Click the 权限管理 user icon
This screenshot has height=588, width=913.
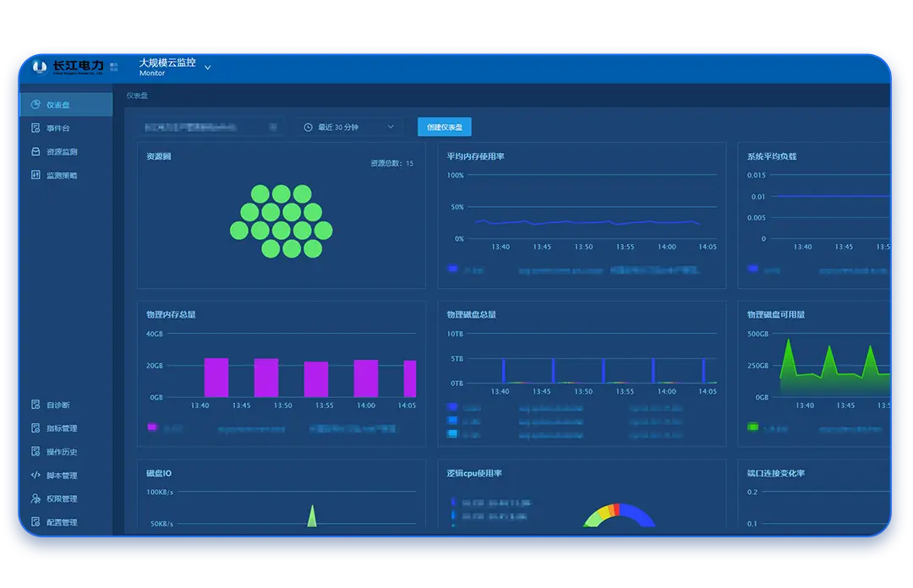click(36, 499)
